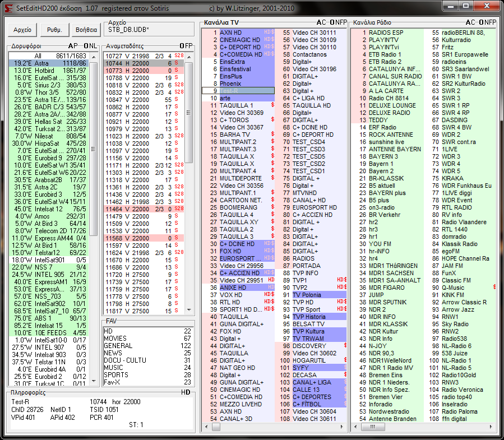The image size is (504, 440).
Task: Toggle the 'P' option in Κανάλια TV header
Action: pos(344,22)
